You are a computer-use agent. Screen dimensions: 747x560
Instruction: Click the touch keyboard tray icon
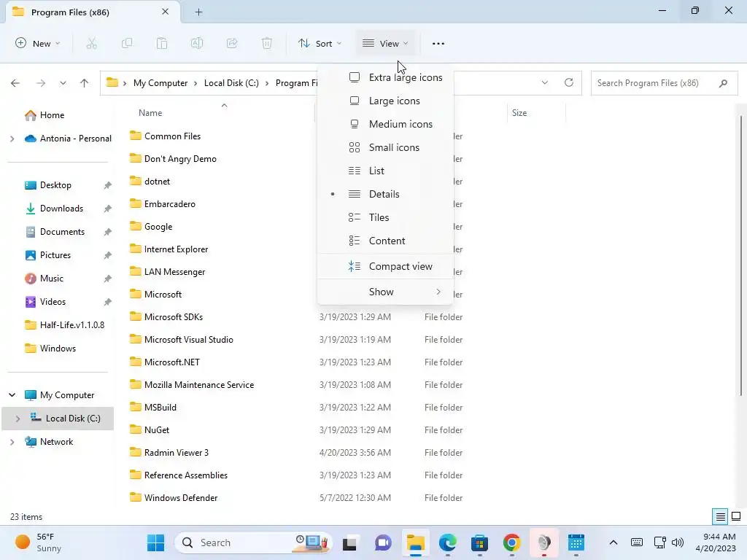click(636, 542)
